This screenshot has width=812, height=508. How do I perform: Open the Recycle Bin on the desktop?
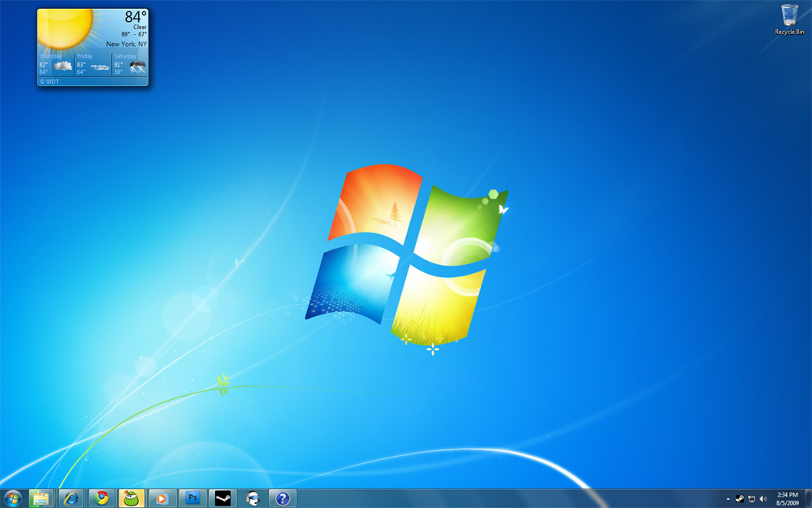788,20
